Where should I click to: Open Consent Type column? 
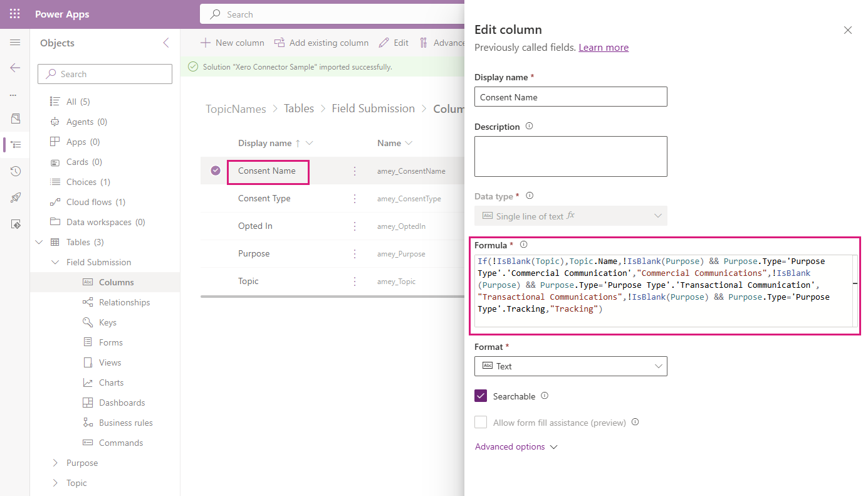[264, 198]
